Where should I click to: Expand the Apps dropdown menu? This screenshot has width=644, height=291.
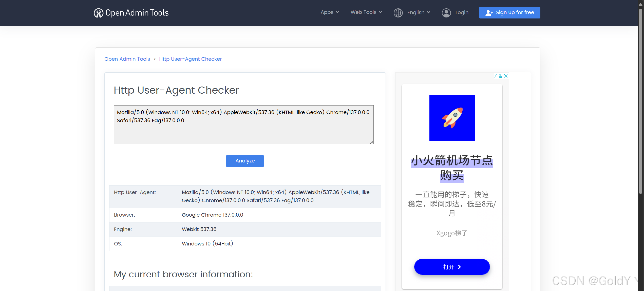click(329, 12)
